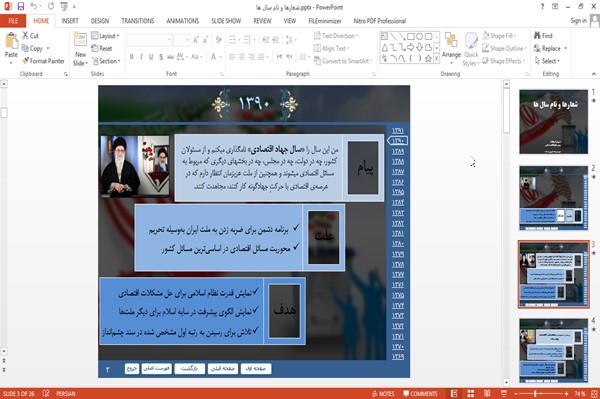Align text center in Paragraph group

(242, 57)
